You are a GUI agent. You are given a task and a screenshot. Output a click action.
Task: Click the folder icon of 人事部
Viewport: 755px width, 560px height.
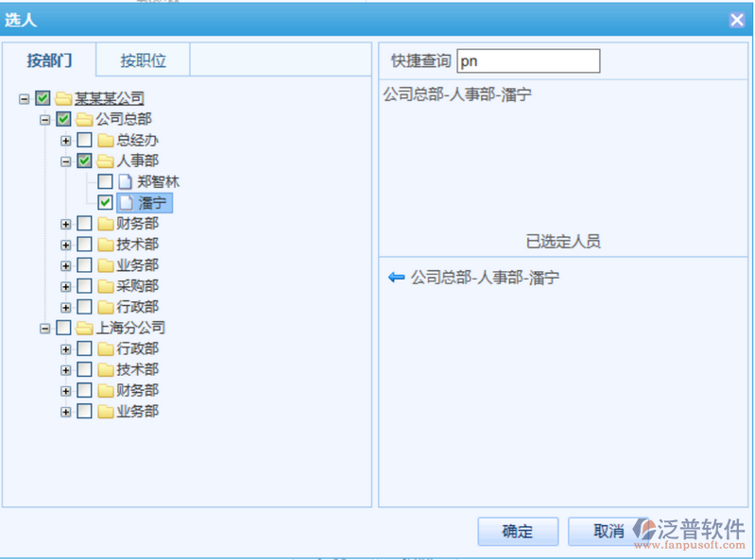(x=106, y=161)
